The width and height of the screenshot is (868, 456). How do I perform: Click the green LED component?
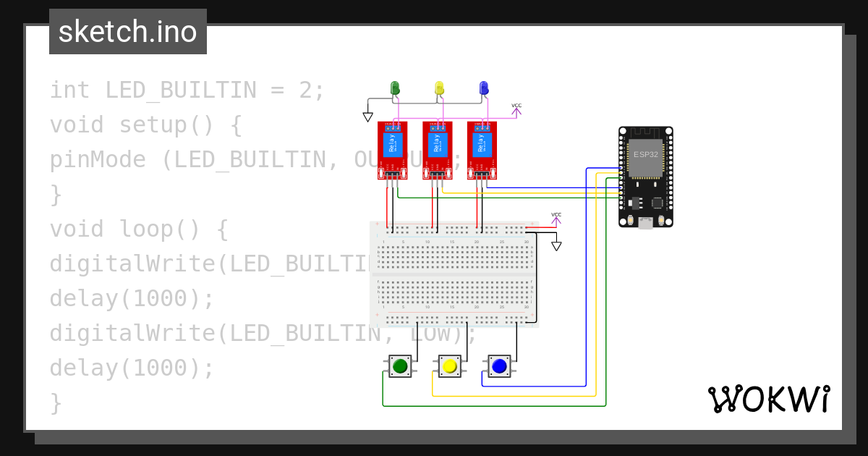point(395,88)
